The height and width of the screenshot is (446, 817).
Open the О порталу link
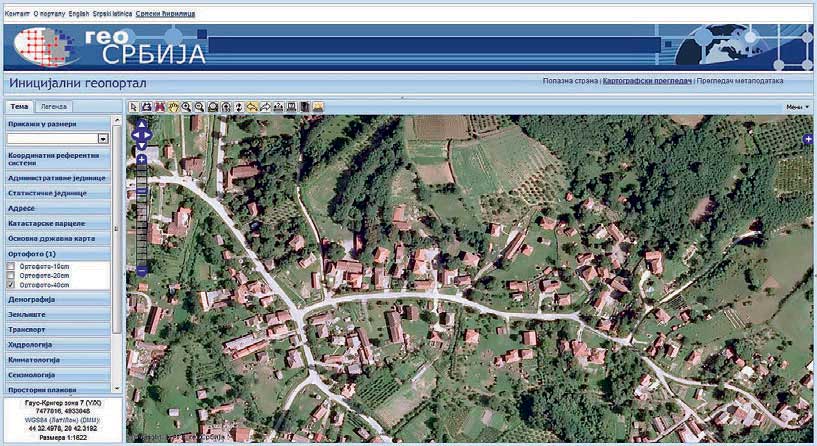click(x=49, y=14)
